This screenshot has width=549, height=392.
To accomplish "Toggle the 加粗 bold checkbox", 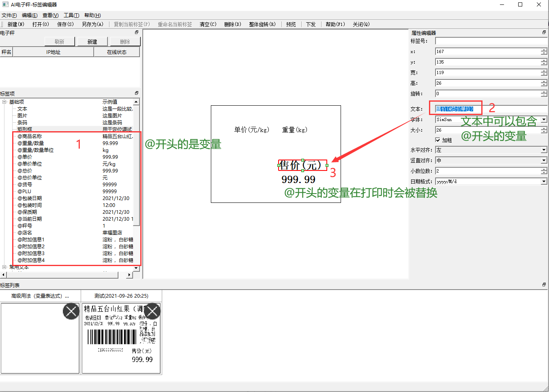I will (438, 140).
